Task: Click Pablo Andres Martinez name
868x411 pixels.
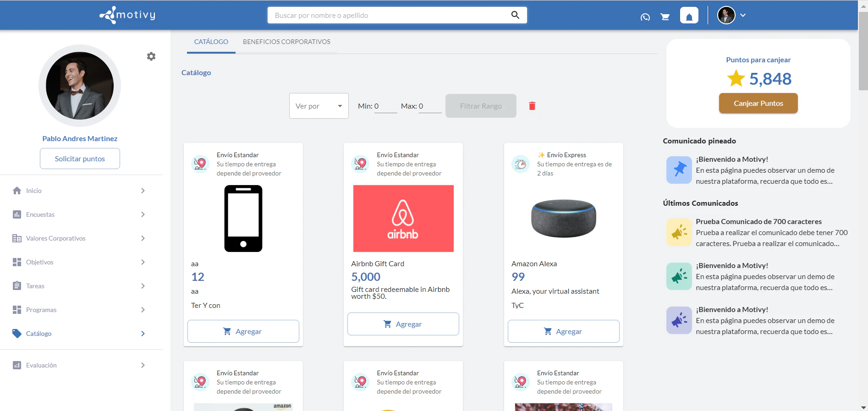Action: (x=80, y=138)
